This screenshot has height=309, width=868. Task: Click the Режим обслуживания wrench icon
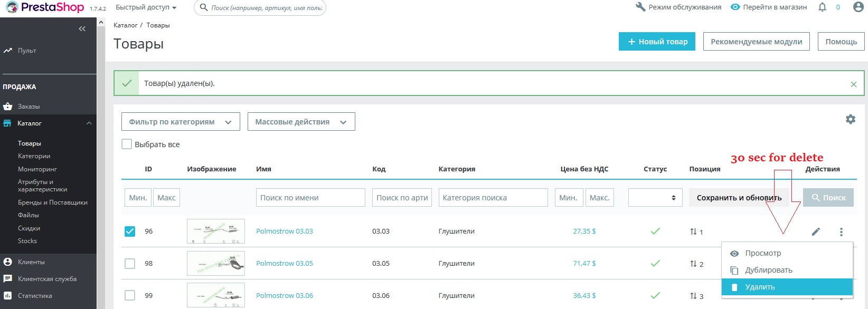(640, 7)
